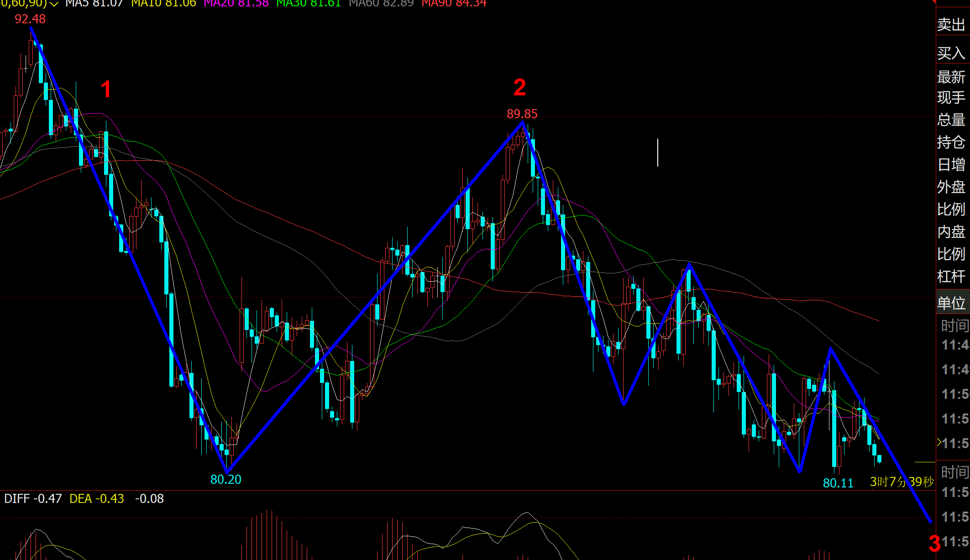Click the magenta MA20 81.58 label
The height and width of the screenshot is (560, 970).
point(236,4)
